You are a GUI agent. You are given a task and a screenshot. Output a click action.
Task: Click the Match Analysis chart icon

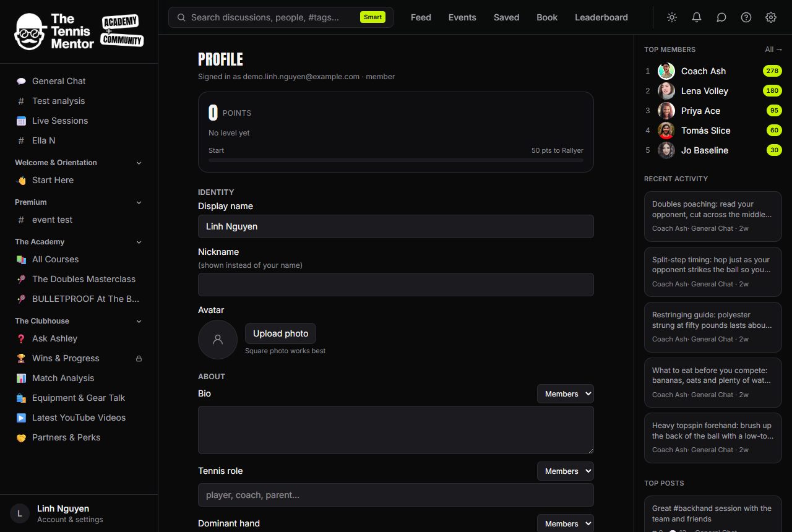click(21, 378)
